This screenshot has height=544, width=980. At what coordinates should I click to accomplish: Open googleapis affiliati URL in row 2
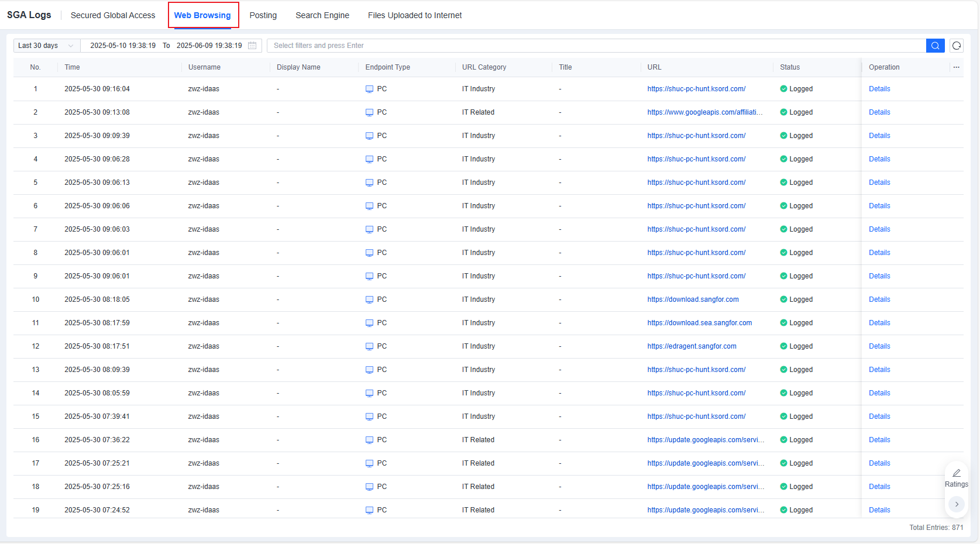705,112
